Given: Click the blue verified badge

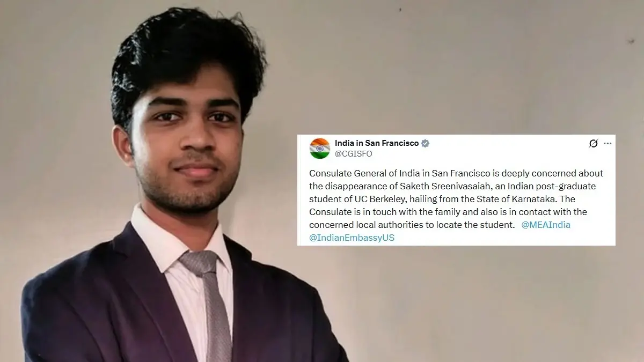Looking at the screenshot, I should [x=425, y=143].
